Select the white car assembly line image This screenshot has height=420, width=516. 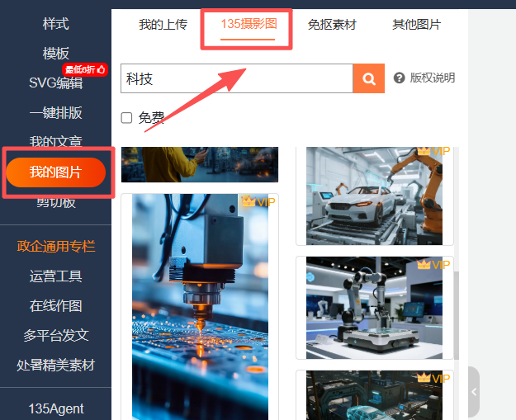[x=374, y=196]
